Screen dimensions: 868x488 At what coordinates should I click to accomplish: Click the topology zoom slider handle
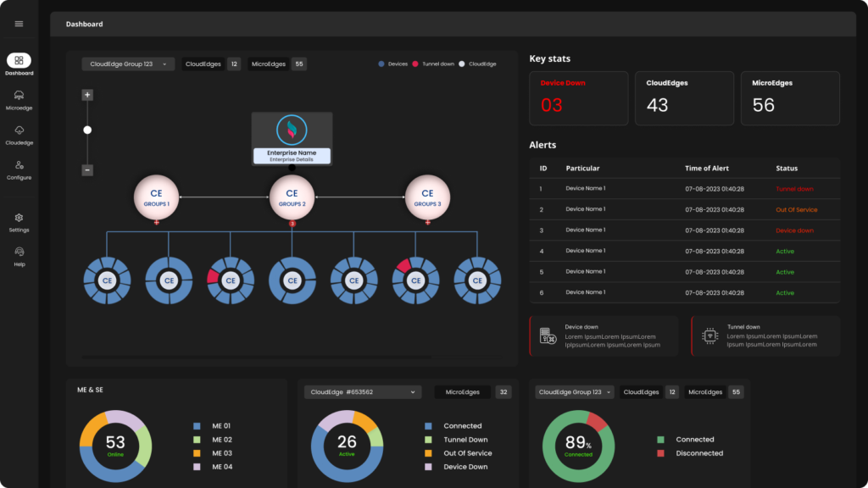point(87,130)
